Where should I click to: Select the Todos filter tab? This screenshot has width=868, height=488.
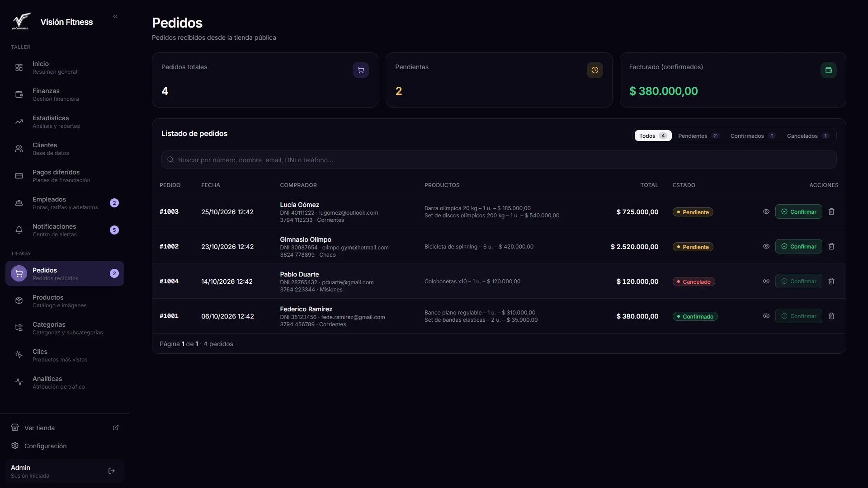(x=653, y=136)
